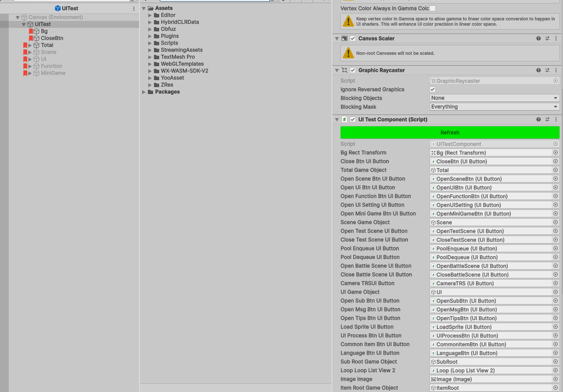Select the TextMesh Pro folder
Screen dimensions: 563x392
[177, 57]
